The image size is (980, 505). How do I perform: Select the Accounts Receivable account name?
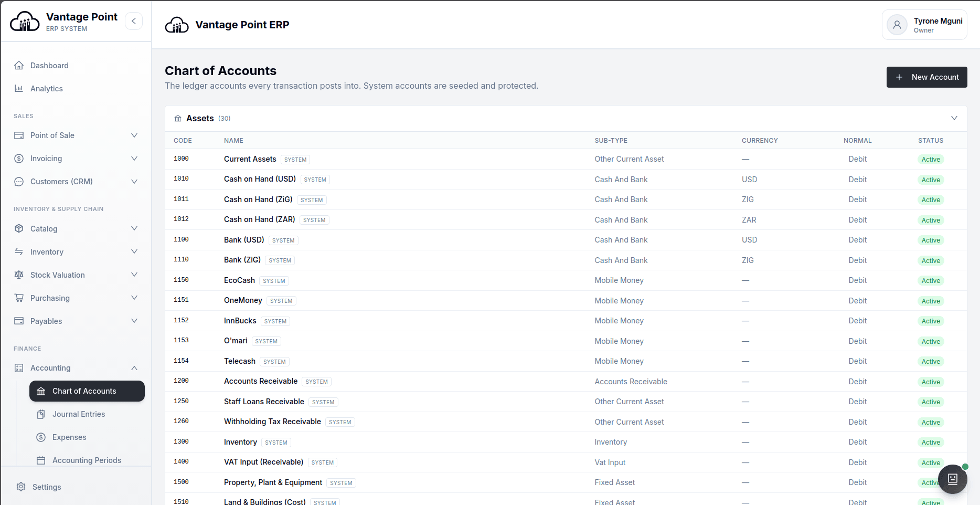[x=261, y=381]
